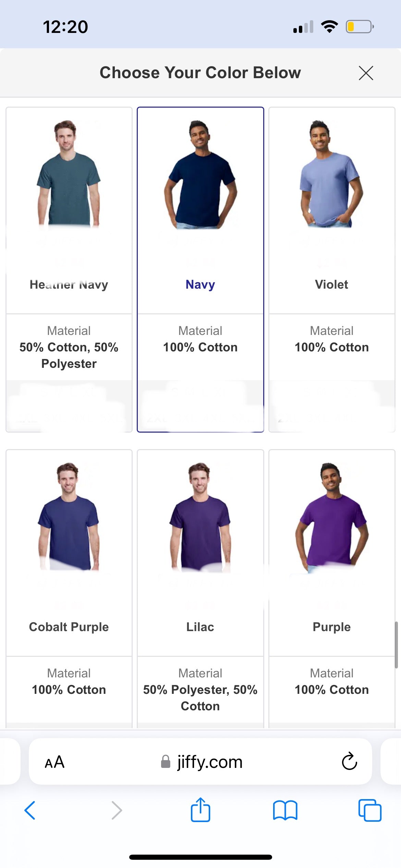This screenshot has width=401, height=868.
Task: Open the Safari tabs overview
Action: (369, 810)
